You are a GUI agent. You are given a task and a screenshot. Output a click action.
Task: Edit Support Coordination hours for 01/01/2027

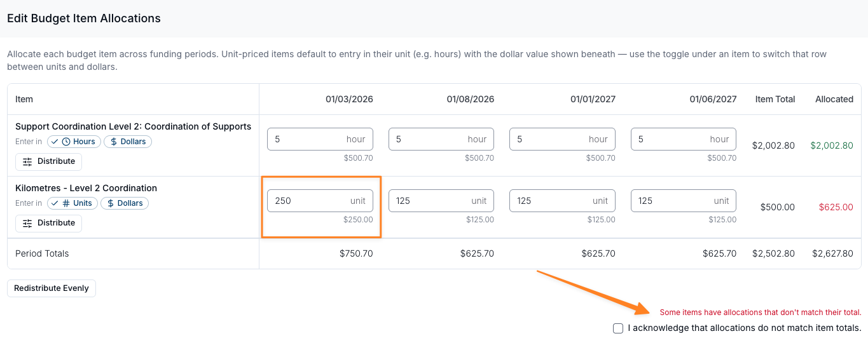(562, 139)
